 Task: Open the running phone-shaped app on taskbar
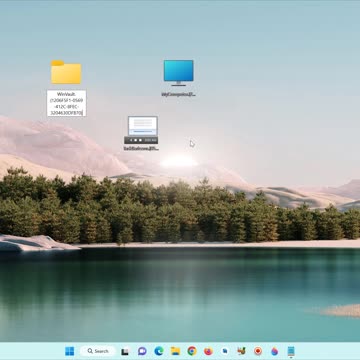click(291, 351)
